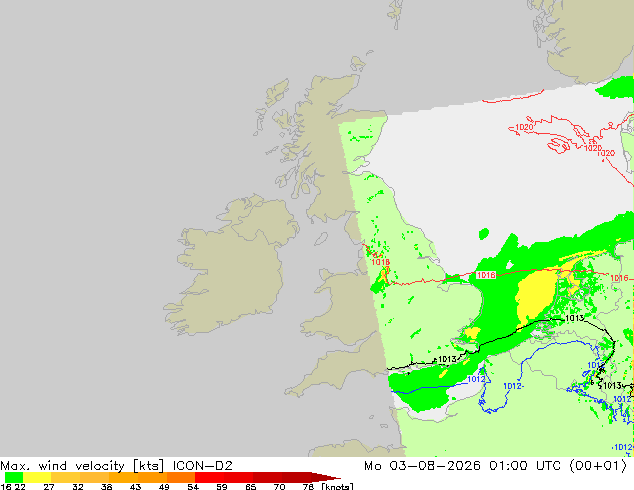This screenshot has width=634, height=490.
Task: Click the yellow 22–27 knots legend swatch
Action: pyautogui.click(x=37, y=477)
